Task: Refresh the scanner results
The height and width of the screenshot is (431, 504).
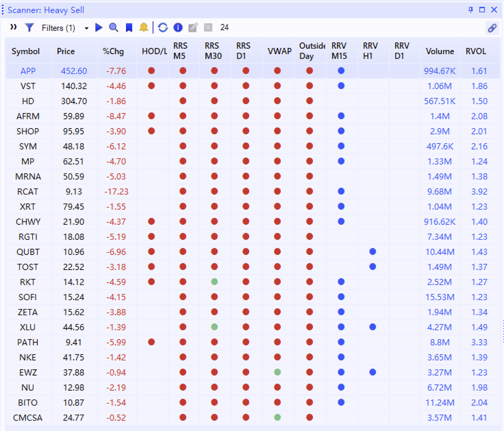Action: 163,27
